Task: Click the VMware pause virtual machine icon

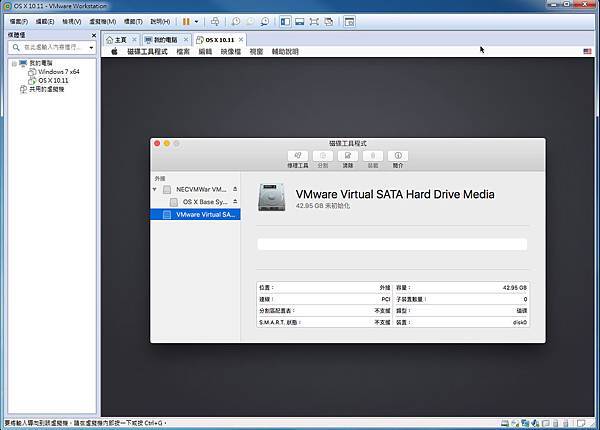Action: coord(186,22)
